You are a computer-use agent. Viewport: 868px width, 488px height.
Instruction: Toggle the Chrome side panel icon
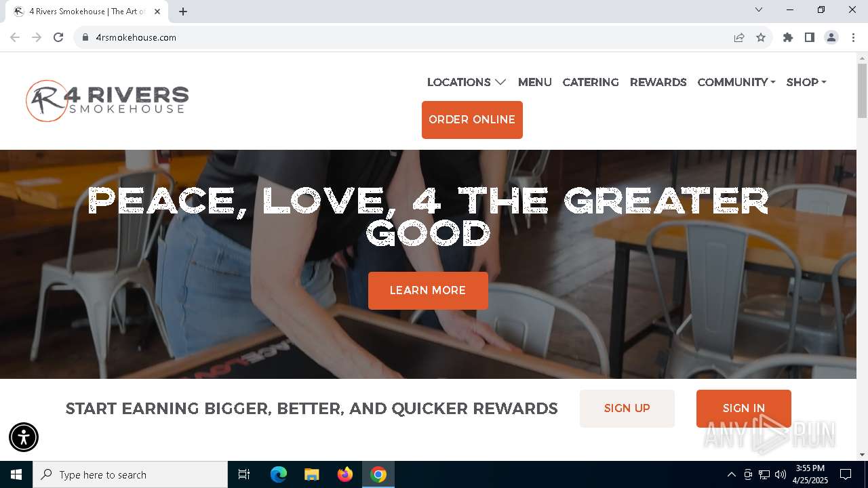(x=810, y=37)
